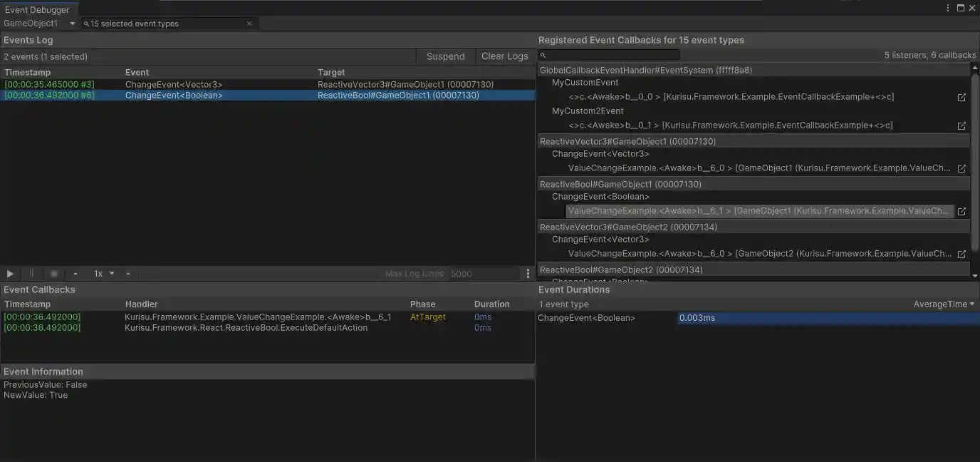The height and width of the screenshot is (462, 980).
Task: Click the minus icon to lower playback speed
Action: click(75, 273)
